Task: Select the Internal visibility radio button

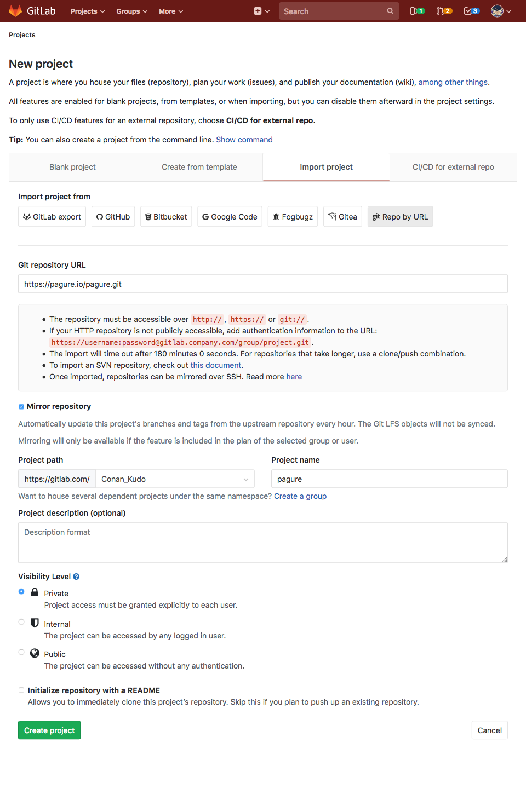Action: click(x=21, y=622)
